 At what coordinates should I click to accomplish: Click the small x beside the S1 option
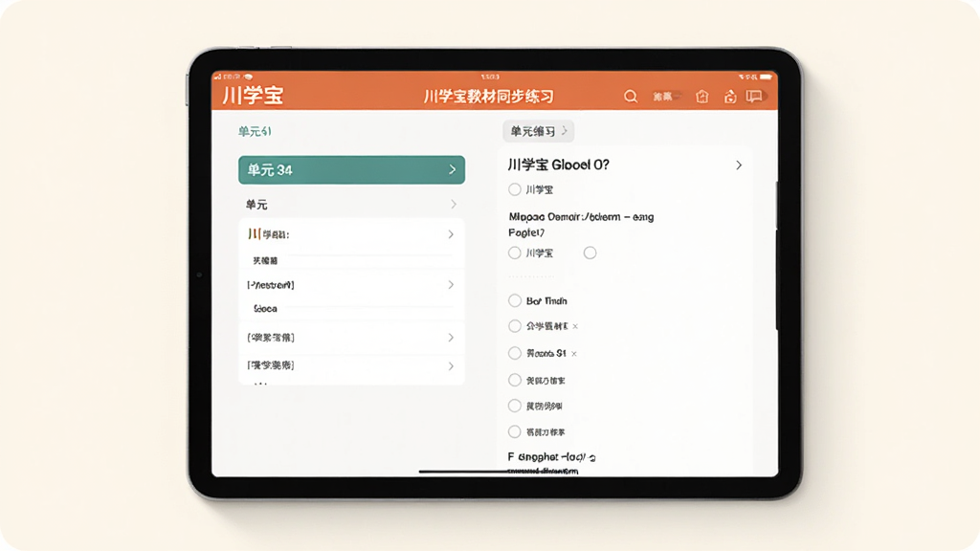coord(574,354)
